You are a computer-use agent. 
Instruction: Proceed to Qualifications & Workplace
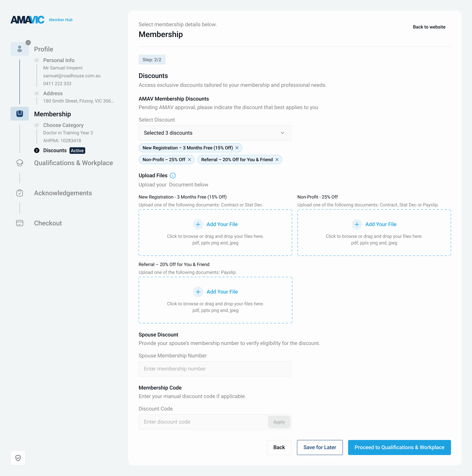pyautogui.click(x=399, y=447)
